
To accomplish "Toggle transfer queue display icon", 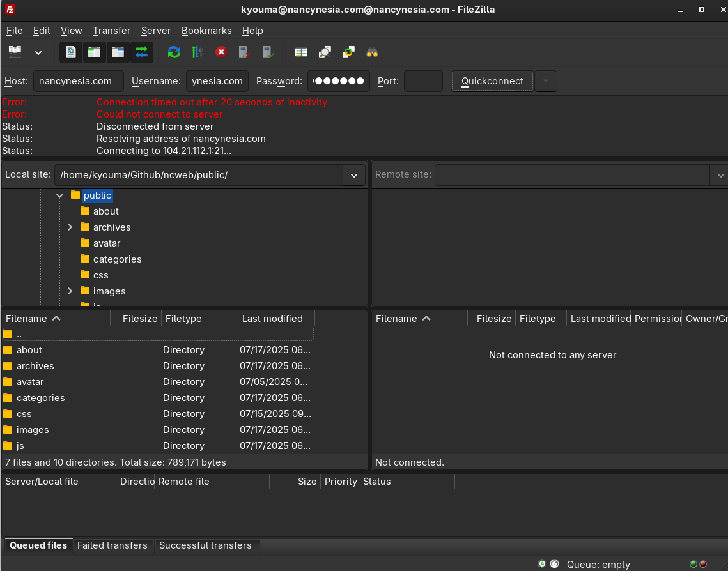I will point(142,52).
